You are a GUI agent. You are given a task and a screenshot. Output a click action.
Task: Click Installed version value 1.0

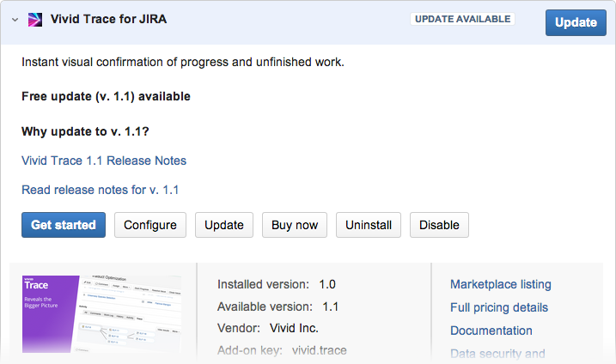[x=327, y=284]
